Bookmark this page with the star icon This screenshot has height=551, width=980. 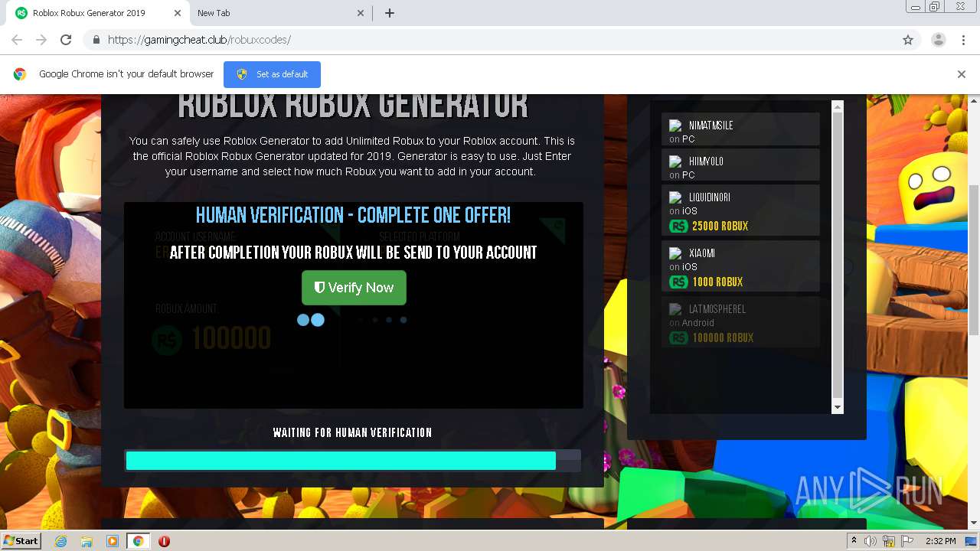(x=908, y=40)
